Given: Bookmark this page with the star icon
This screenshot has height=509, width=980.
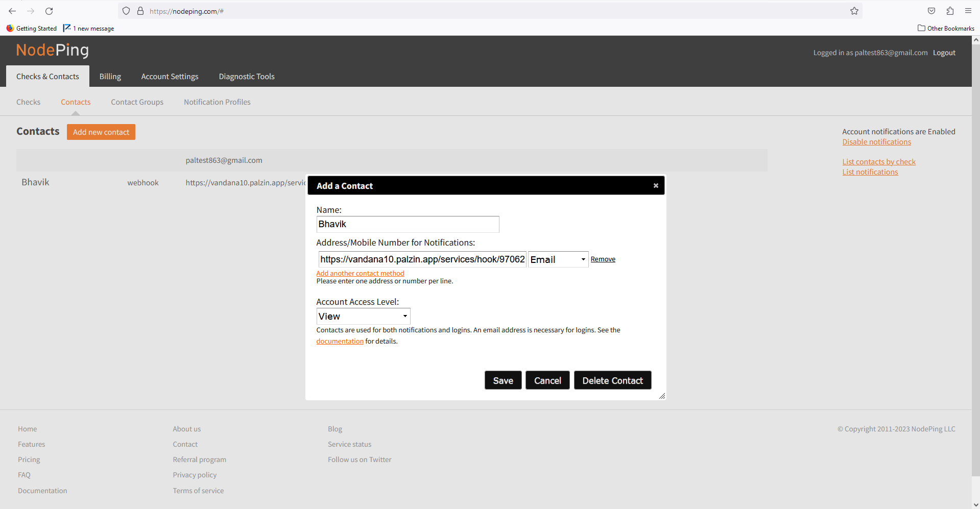Looking at the screenshot, I should coord(854,11).
